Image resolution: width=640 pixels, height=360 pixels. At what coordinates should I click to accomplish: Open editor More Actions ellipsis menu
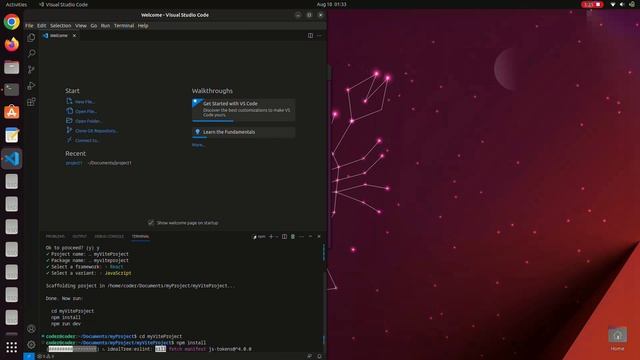pos(319,36)
